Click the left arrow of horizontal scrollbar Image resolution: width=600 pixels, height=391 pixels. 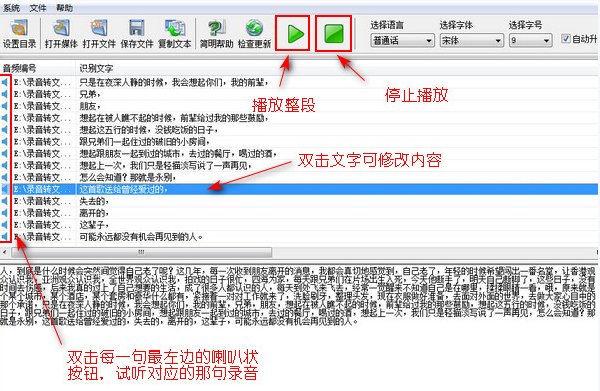tap(5, 252)
